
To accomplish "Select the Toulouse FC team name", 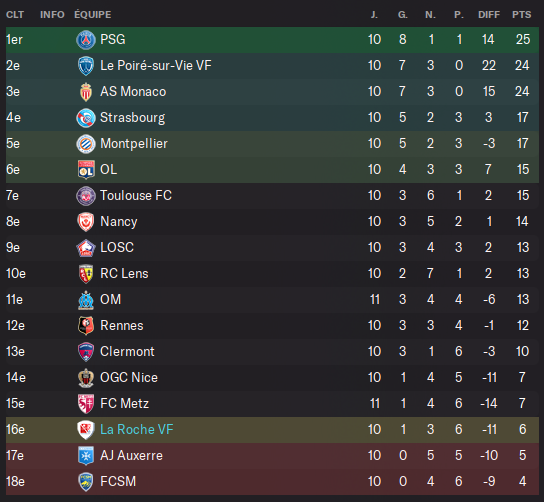I will click(136, 195).
